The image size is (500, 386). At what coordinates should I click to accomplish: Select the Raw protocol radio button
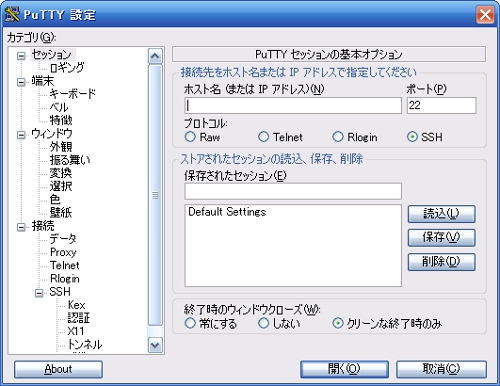tap(190, 137)
